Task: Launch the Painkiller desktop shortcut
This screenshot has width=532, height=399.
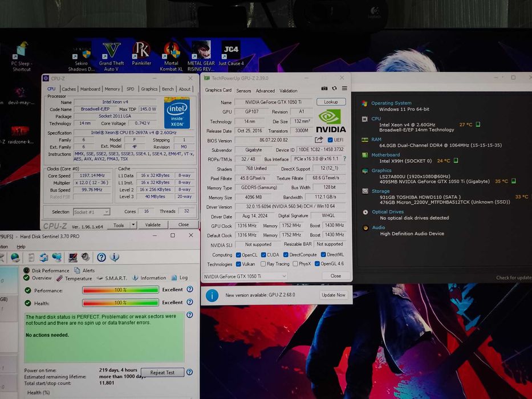Action: (141, 54)
